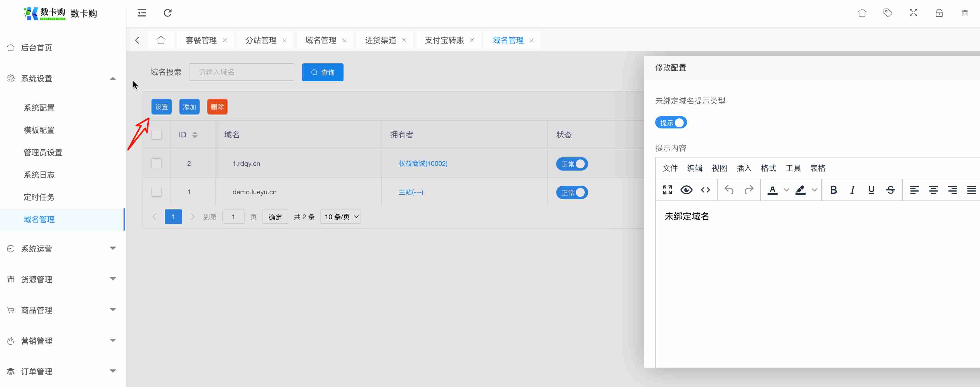Apply strikethrough formatting in editor
980x387 pixels.
[890, 190]
